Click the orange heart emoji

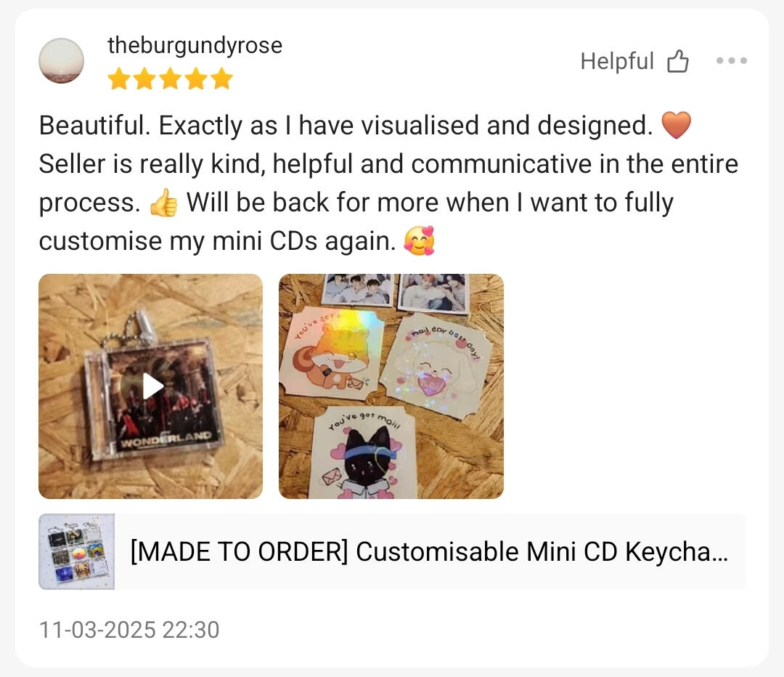(x=676, y=125)
